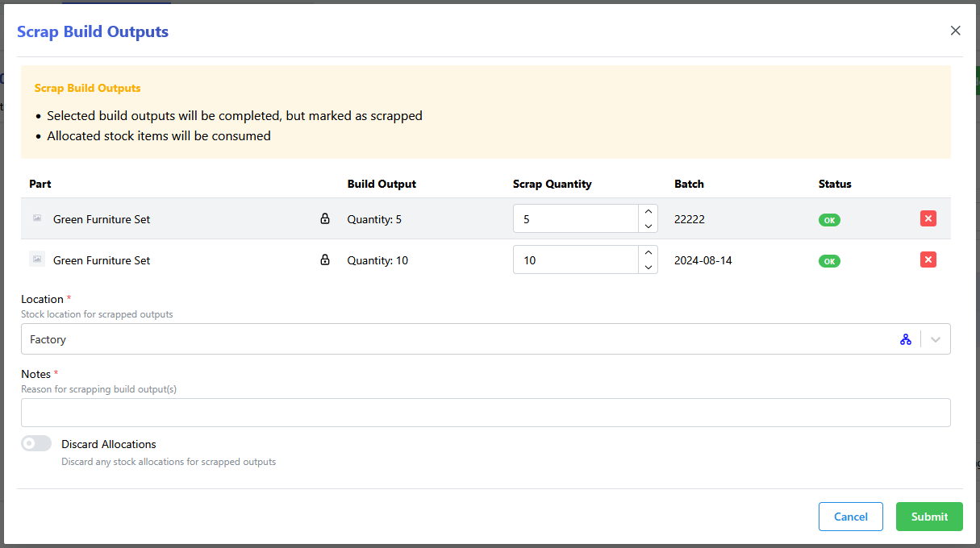Increase scrap quantity for batch 2024-08-14
Screen dimensions: 980x548
648,253
